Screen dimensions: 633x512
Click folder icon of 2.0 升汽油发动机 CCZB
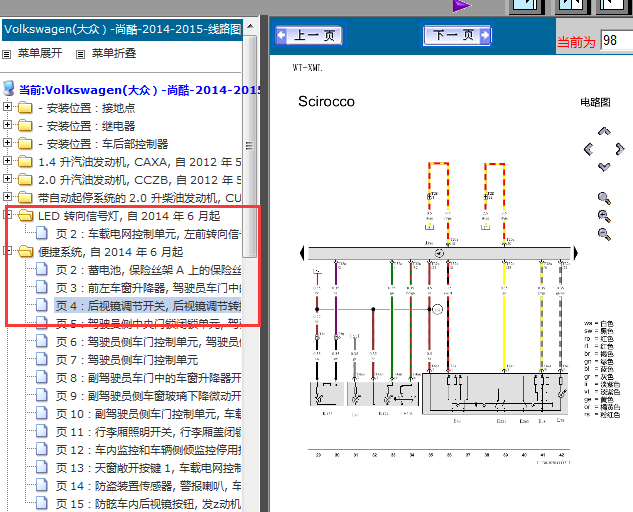click(x=25, y=180)
